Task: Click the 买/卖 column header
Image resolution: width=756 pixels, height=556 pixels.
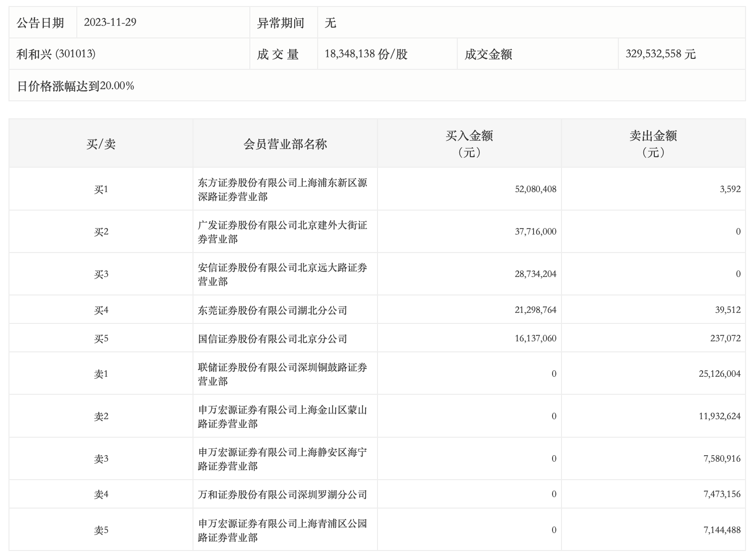Action: click(x=101, y=144)
